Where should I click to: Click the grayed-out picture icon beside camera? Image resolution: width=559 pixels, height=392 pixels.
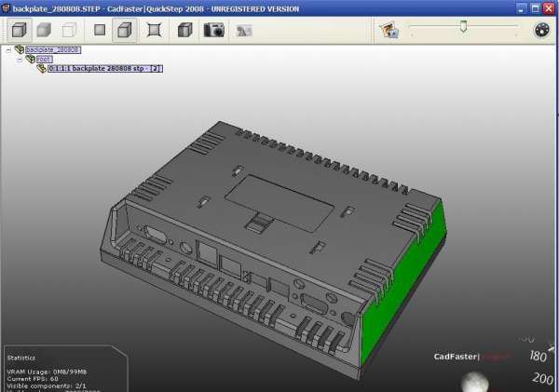click(244, 31)
